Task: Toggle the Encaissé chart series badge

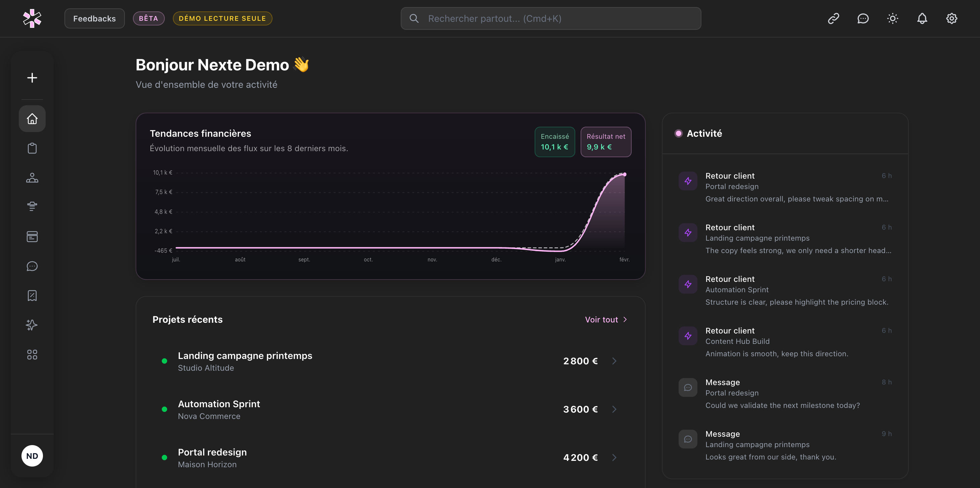Action: [x=554, y=142]
